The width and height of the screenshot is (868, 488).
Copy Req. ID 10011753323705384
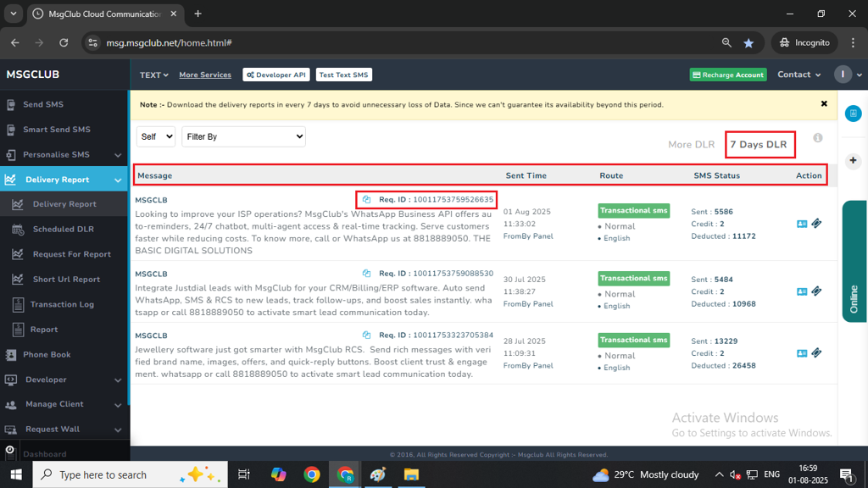tap(366, 335)
